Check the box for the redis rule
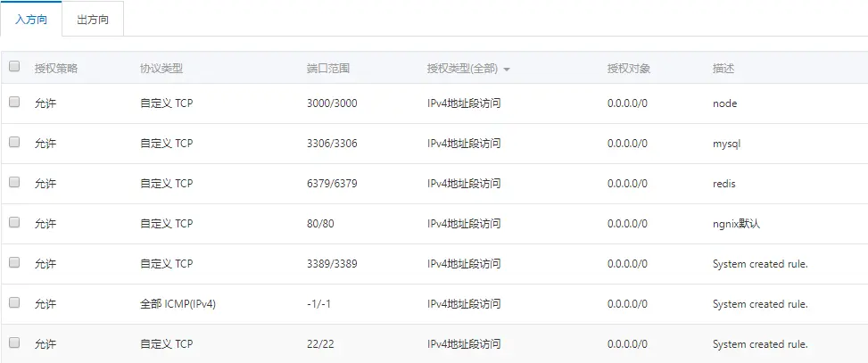868x363 pixels. coord(14,182)
